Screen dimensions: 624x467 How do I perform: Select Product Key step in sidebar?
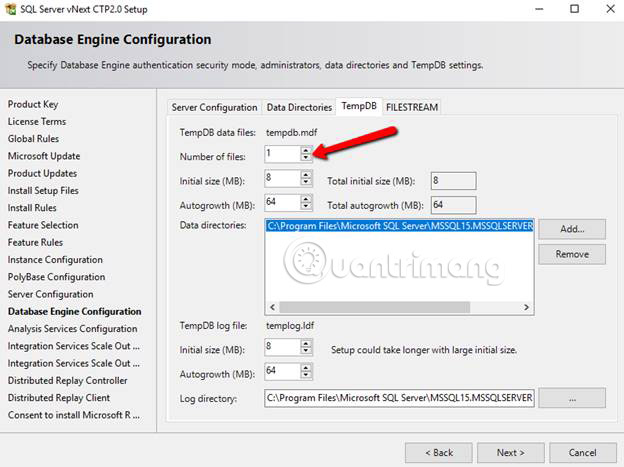coord(33,104)
